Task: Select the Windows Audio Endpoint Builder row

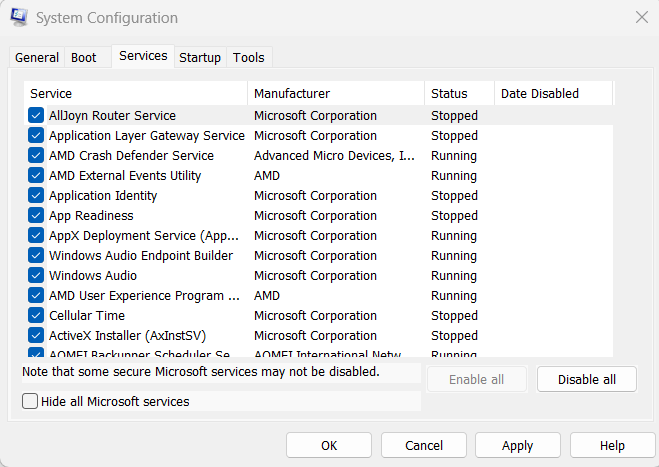Action: pos(141,256)
